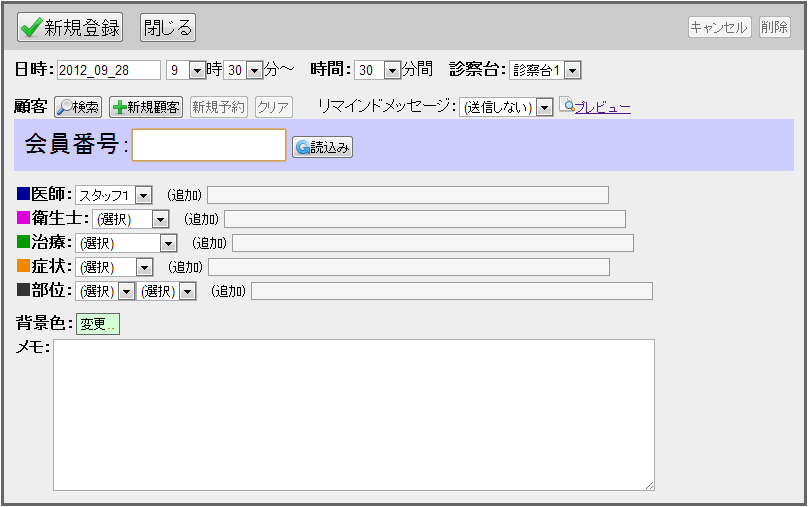Screen dimensions: 808x507
Task: Click the date field 2012_09_28
Action: (x=109, y=70)
